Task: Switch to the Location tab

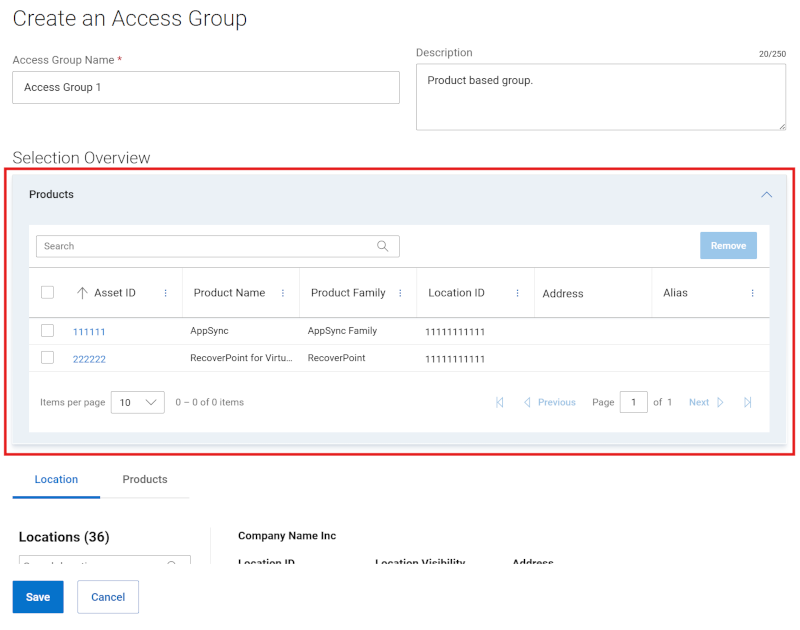Action: click(x=56, y=479)
